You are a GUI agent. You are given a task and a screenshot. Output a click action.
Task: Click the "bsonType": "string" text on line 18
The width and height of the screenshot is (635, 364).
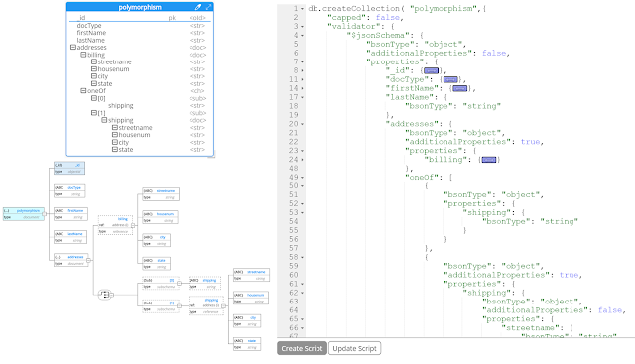(x=452, y=106)
